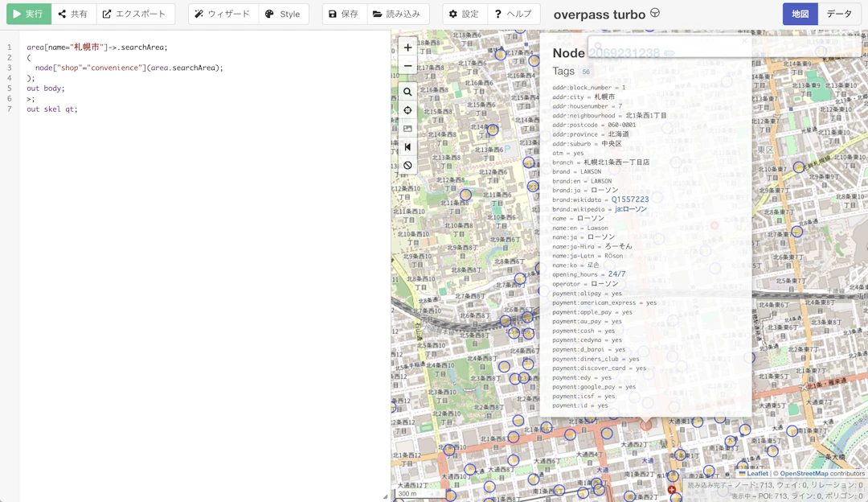
Task: Click magic wand icon in ウィザード
Action: click(x=199, y=14)
